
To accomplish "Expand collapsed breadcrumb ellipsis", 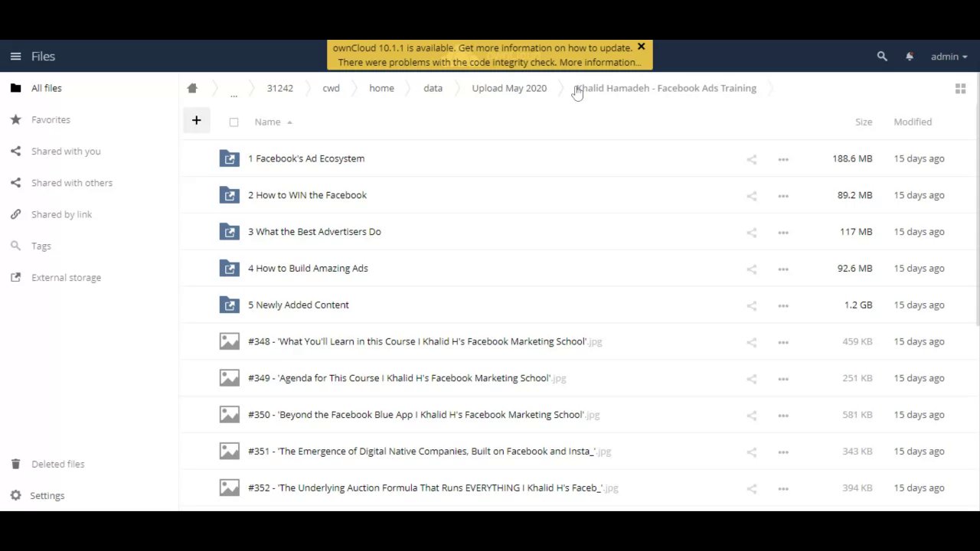I will [x=234, y=93].
